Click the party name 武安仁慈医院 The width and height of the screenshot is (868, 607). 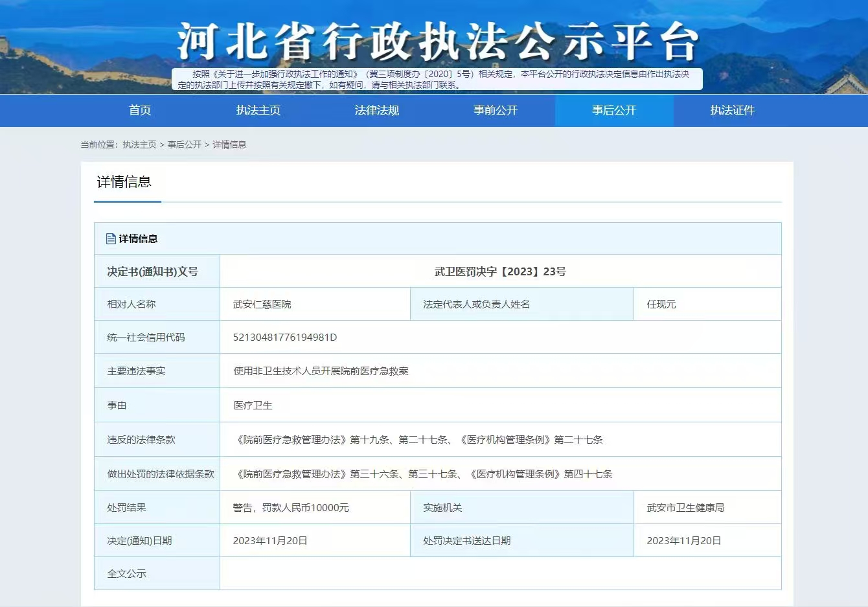262,304
